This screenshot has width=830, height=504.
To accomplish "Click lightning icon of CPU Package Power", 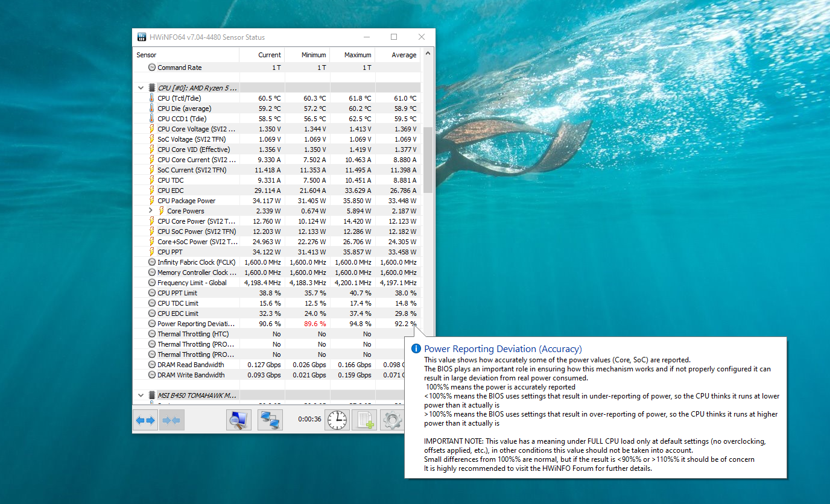I will coord(151,201).
